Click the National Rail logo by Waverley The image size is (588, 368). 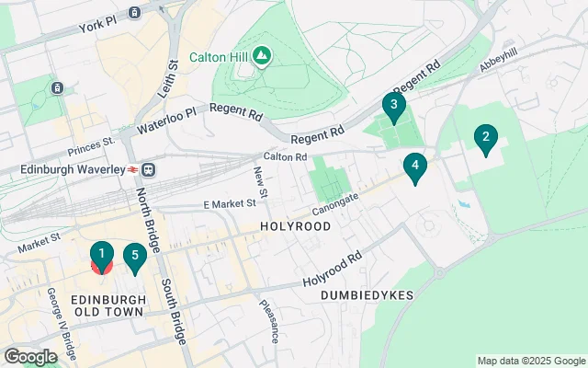[x=132, y=170]
